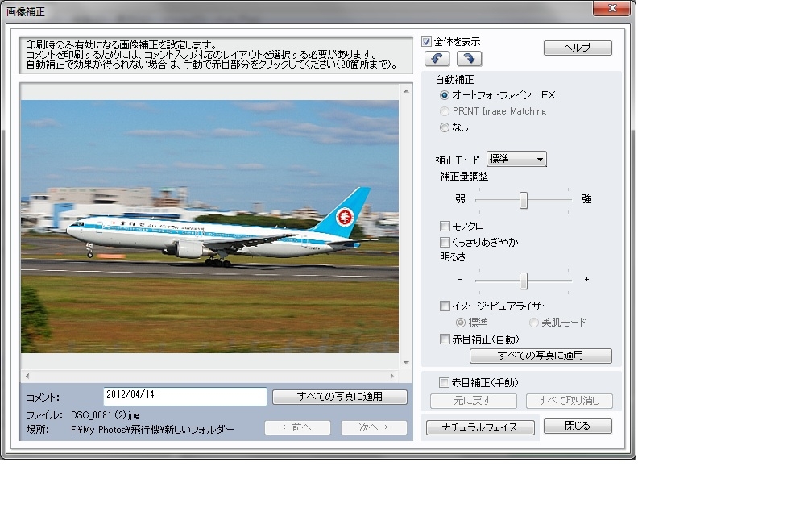Click the preview scroll right arrow
The width and height of the screenshot is (812, 508).
click(392, 376)
